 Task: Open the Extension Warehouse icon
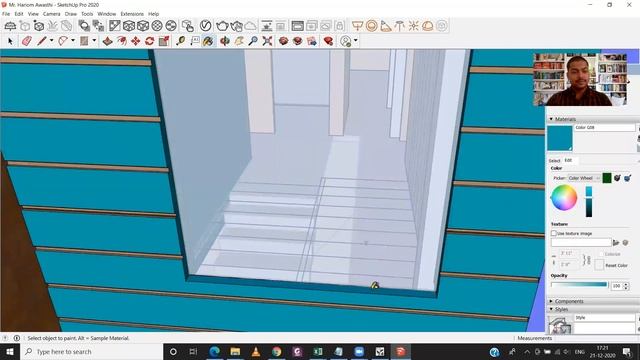tap(298, 41)
